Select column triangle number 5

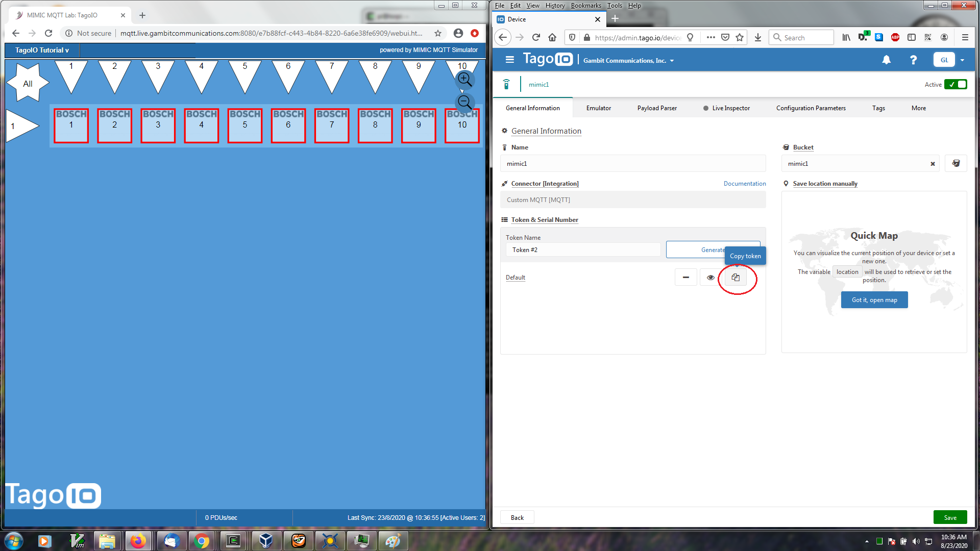click(x=245, y=77)
